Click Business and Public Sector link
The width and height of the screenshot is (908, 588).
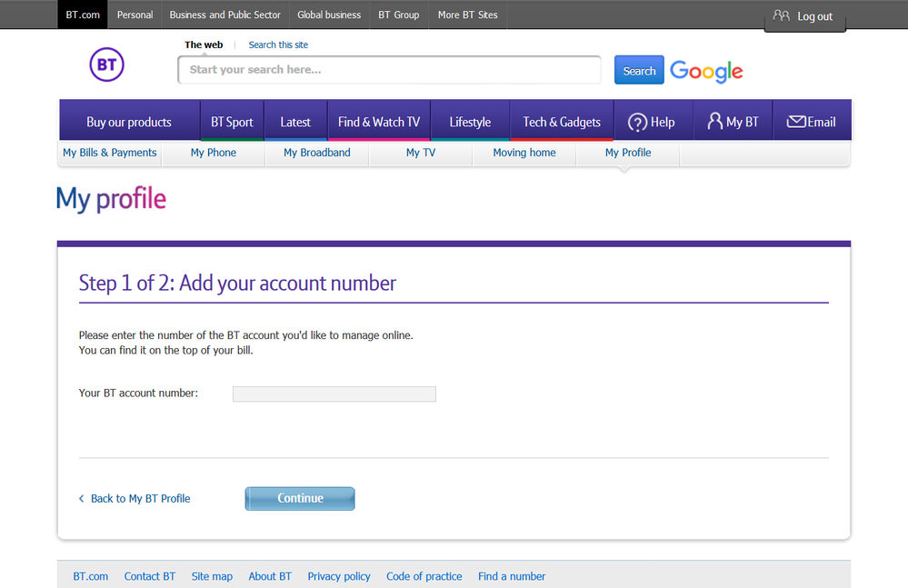tap(225, 15)
